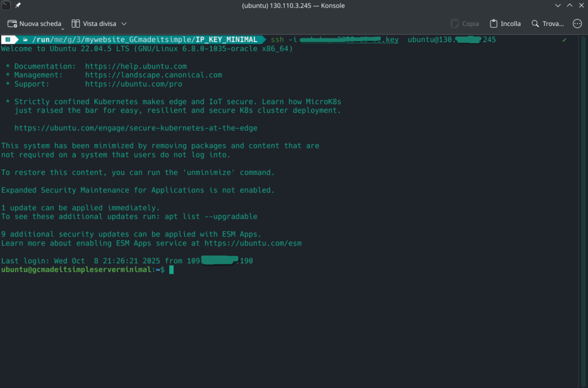Open a new tab with Nuova scheda
Image resolution: width=588 pixels, height=388 pixels.
coord(34,24)
